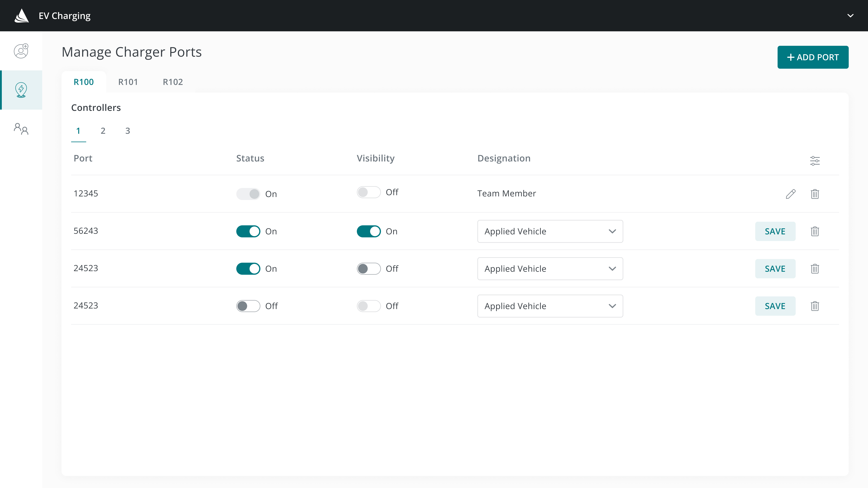Switch to the R102 tab
Viewport: 868px width, 488px height.
pyautogui.click(x=173, y=82)
